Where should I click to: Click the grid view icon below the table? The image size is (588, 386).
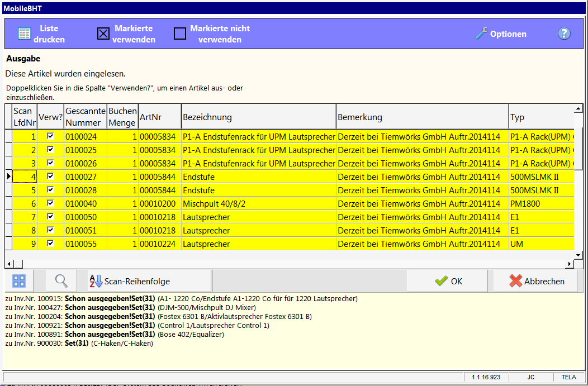19,281
